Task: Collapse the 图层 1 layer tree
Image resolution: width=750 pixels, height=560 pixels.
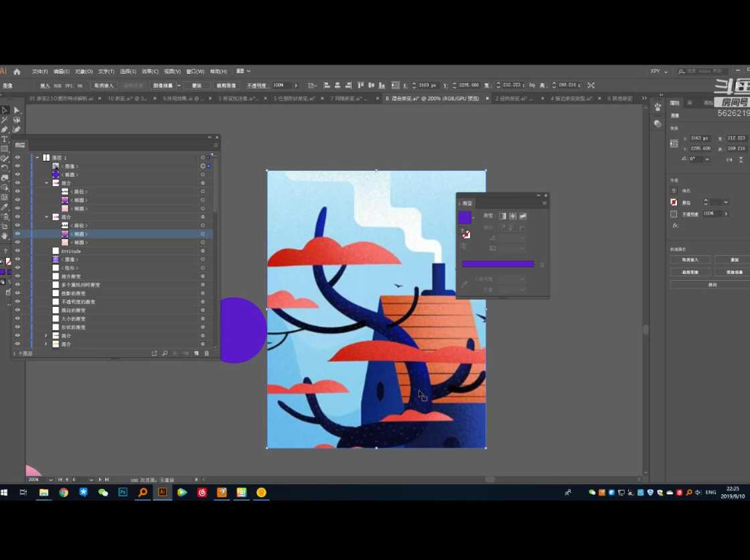Action: (x=37, y=157)
